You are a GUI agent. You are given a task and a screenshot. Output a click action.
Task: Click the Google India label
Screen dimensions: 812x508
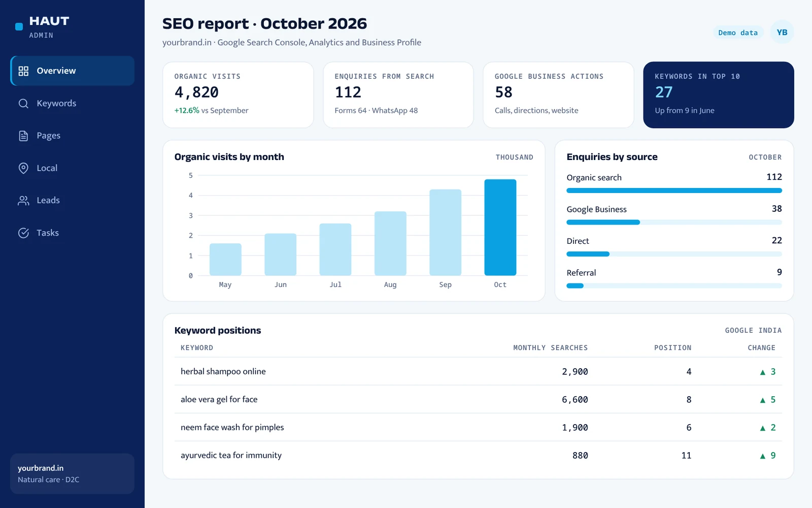coord(753,331)
